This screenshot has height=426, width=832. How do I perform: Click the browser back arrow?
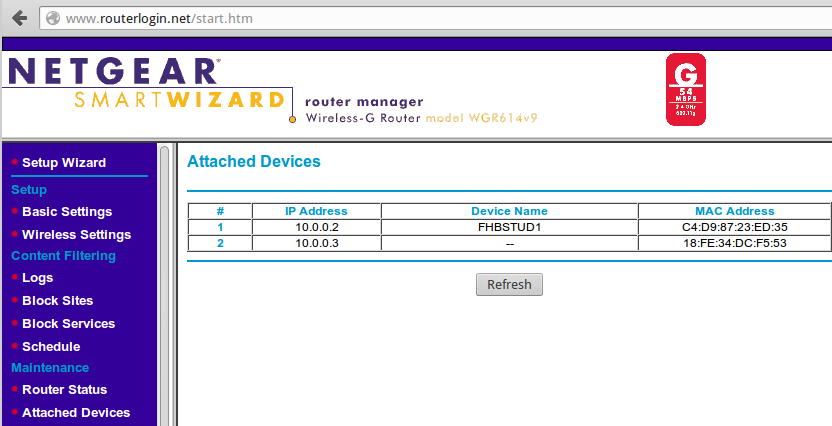pyautogui.click(x=20, y=18)
